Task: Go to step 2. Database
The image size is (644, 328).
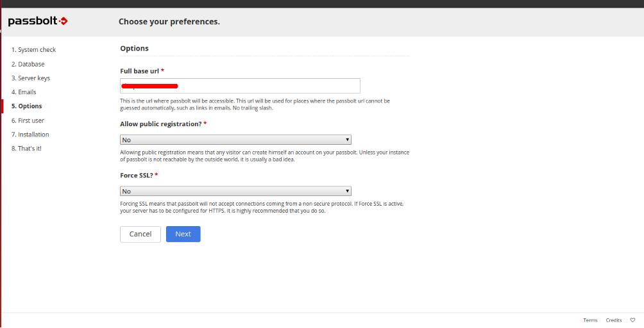Action: pos(28,64)
